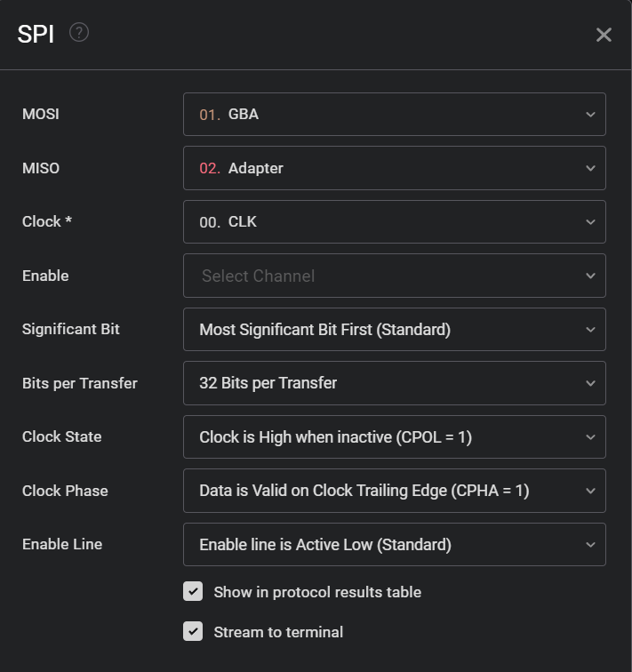The image size is (632, 672).
Task: Click the chevron on Bits per Transfer
Action: point(591,383)
